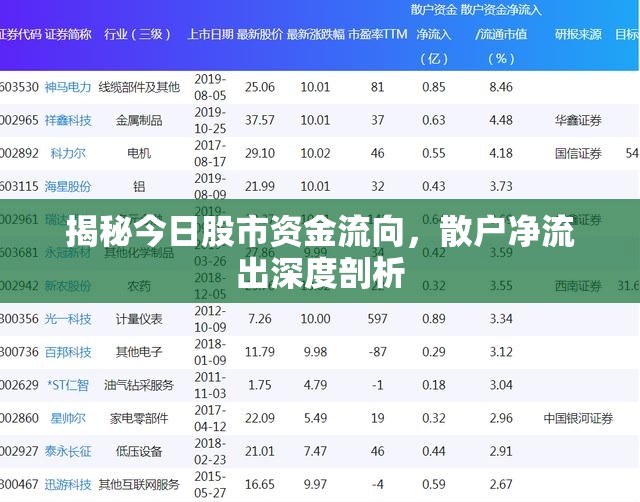
Task: Click the 最新股价 column header
Action: 260,34
